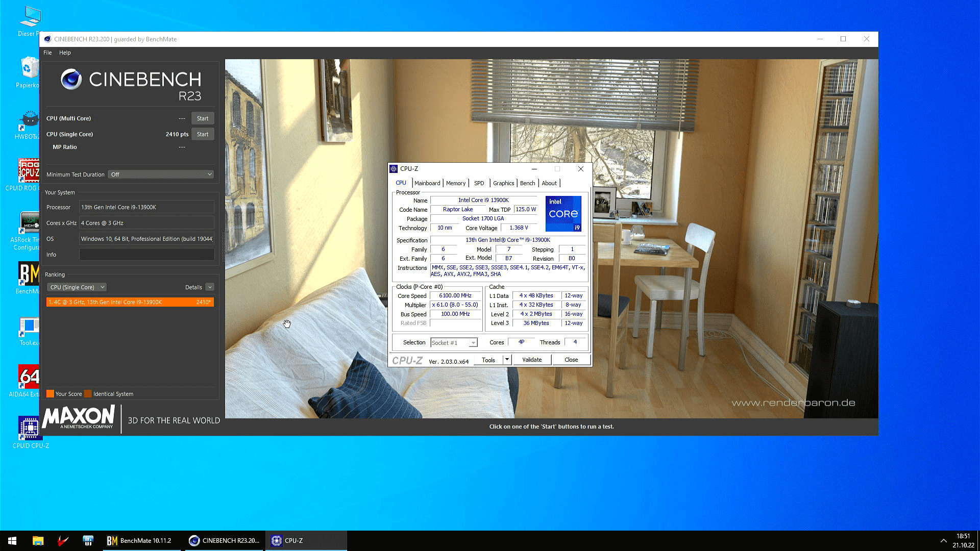The width and height of the screenshot is (980, 551).
Task: Open the Socket #1 selection dropdown
Action: tap(454, 343)
